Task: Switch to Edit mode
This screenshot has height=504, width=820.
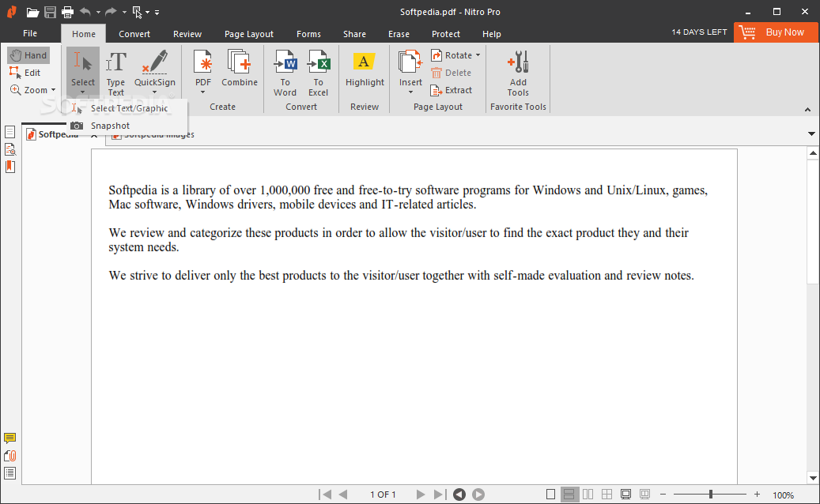Action: tap(25, 73)
